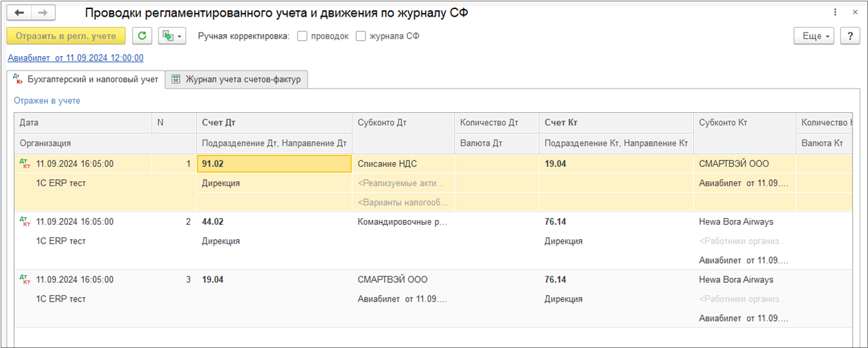This screenshot has height=348, width=868.
Task: Select Бухгалтерский и налоговый учет tab
Action: tap(86, 80)
